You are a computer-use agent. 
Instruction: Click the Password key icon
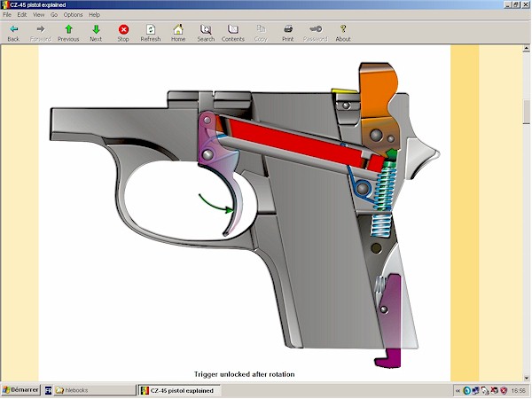point(316,33)
